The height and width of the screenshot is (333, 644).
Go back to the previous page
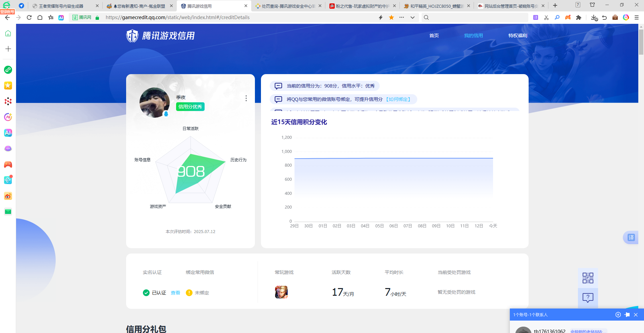click(x=7, y=17)
